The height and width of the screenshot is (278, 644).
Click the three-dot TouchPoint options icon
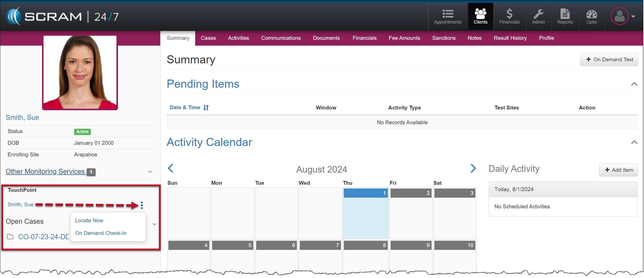142,205
